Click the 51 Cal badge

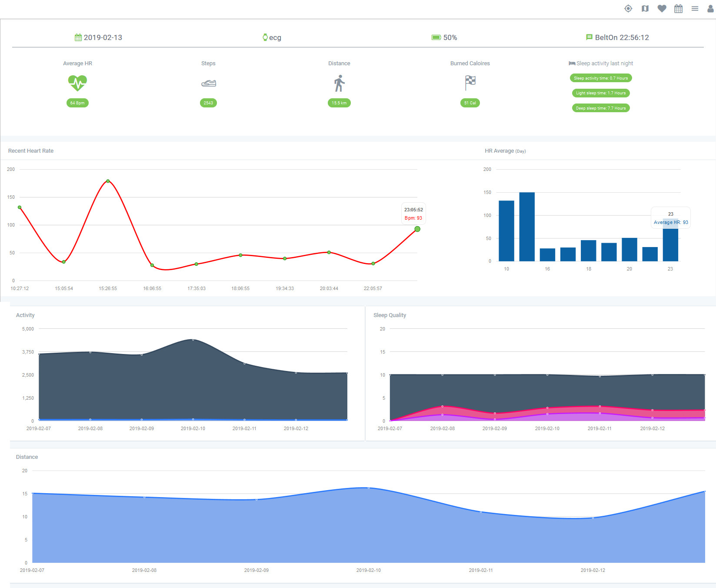[x=470, y=103]
